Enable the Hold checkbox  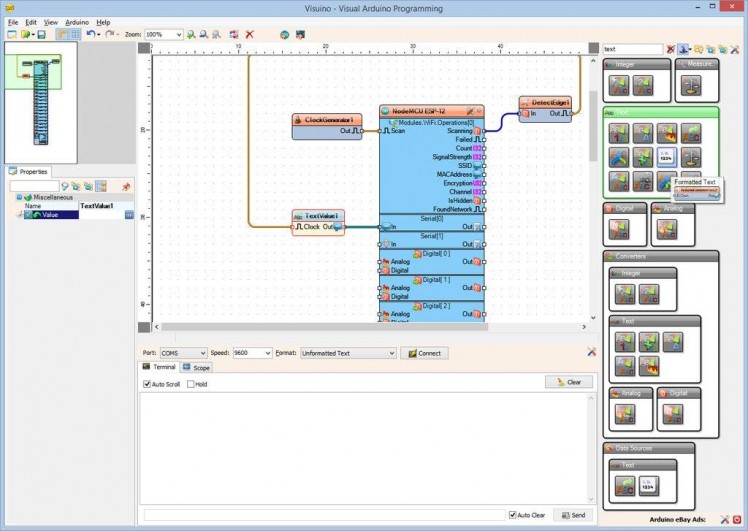click(x=191, y=384)
